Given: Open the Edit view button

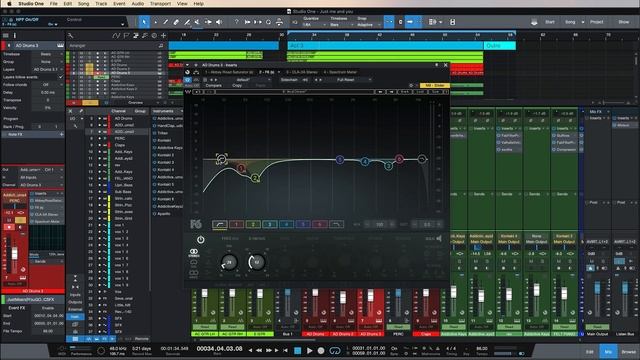Looking at the screenshot, I should (590, 352).
